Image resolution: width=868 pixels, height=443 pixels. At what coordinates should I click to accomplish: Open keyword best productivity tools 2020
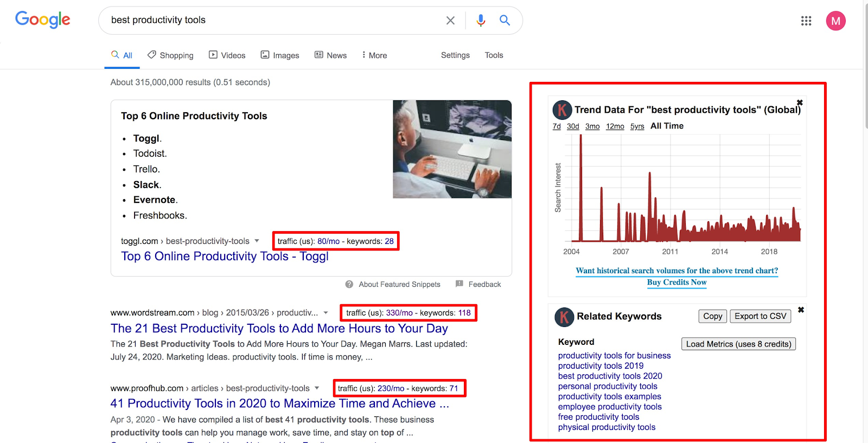(610, 376)
